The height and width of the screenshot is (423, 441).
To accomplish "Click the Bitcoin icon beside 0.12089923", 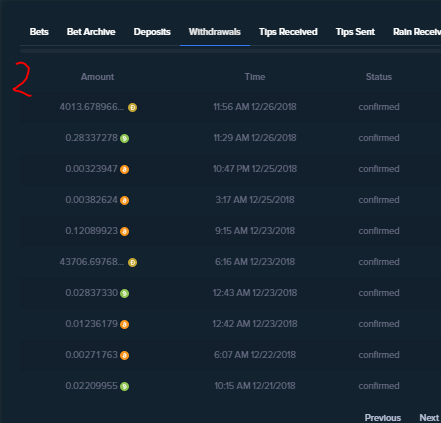I will coord(124,231).
